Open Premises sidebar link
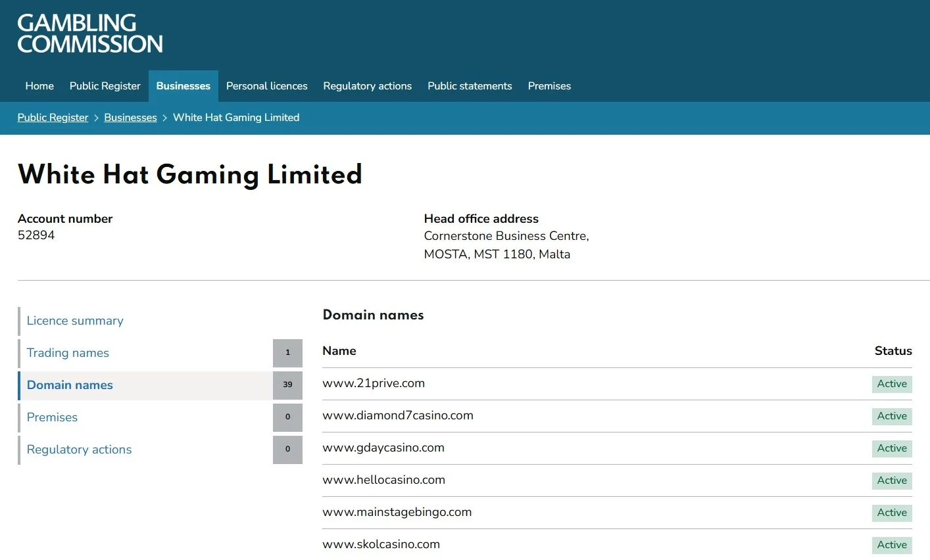 52,417
